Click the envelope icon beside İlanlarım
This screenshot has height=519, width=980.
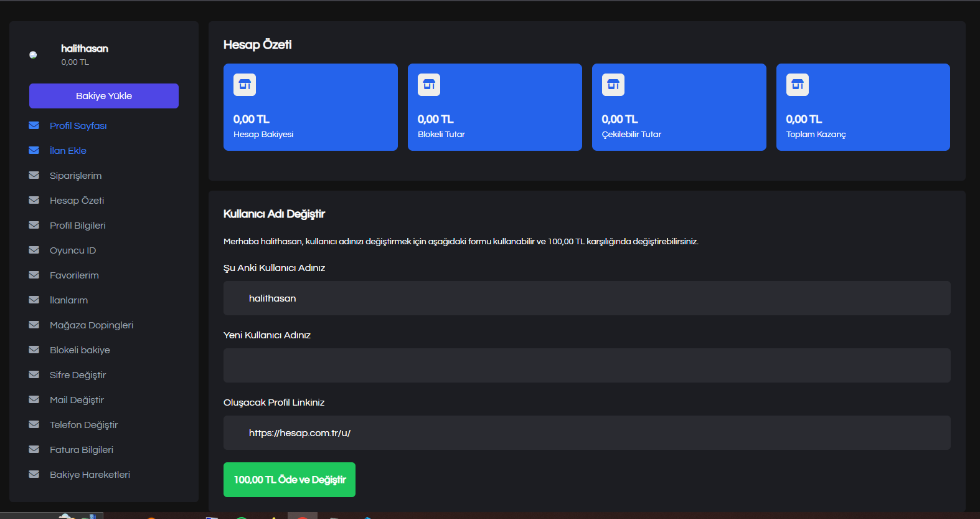[x=34, y=300]
